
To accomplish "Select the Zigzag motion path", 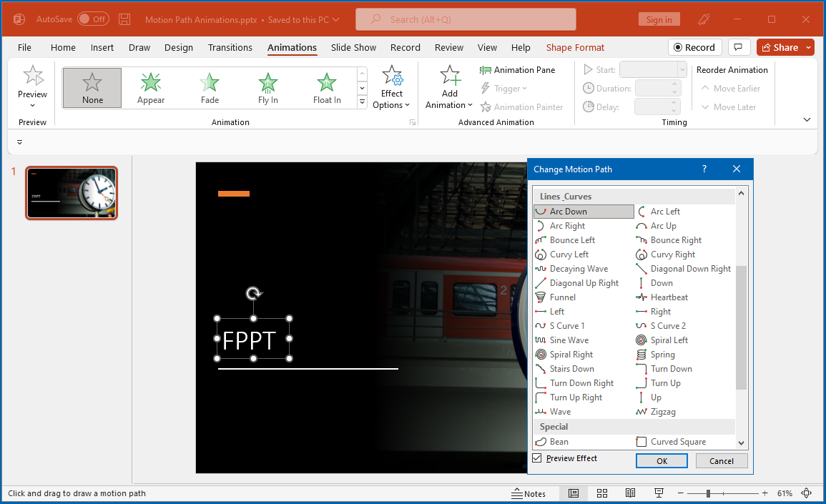I will [x=663, y=412].
